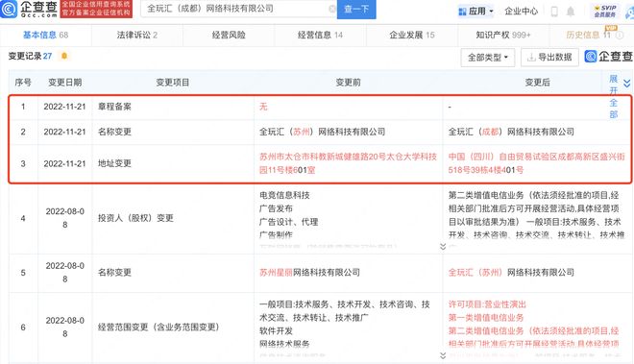This screenshot has height=364, width=634.
Task: Expand row 4 content with double chevron
Action: pos(443,246)
